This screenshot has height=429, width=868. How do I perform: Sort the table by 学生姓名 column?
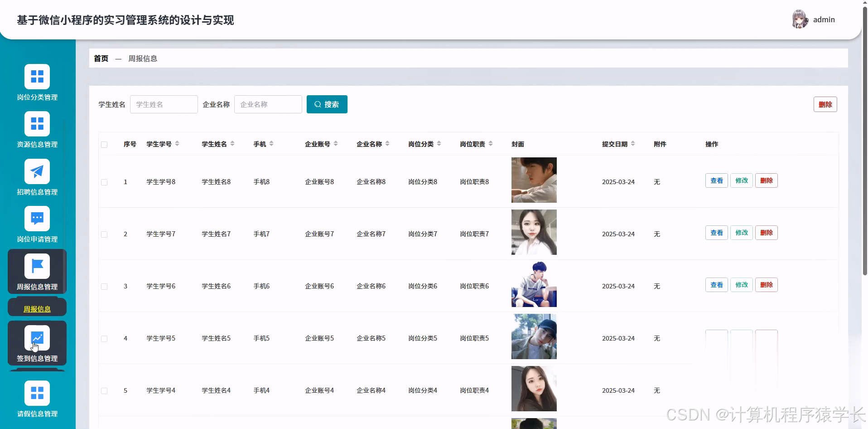click(x=233, y=143)
